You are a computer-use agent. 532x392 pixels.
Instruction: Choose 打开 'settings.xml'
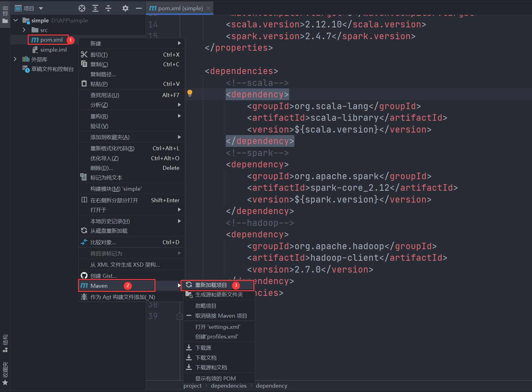click(x=219, y=327)
